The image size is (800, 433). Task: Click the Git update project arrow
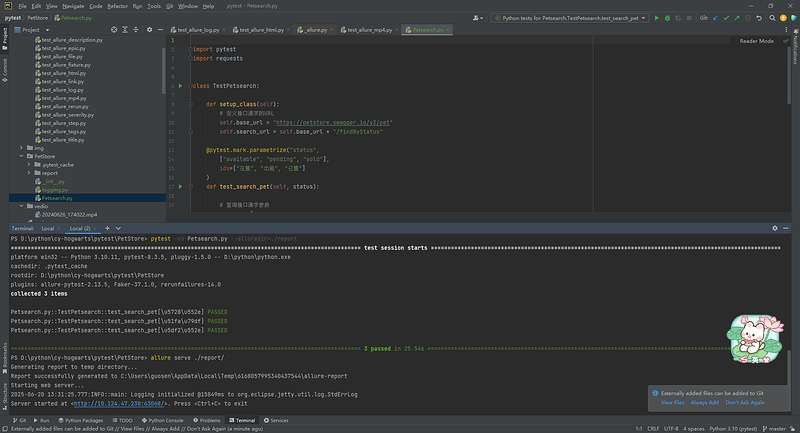[x=715, y=18]
